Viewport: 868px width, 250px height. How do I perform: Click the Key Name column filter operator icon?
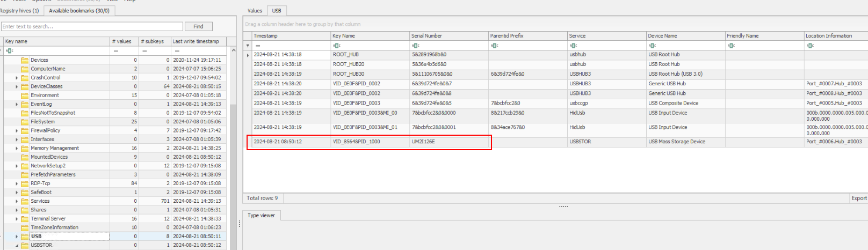tap(337, 46)
